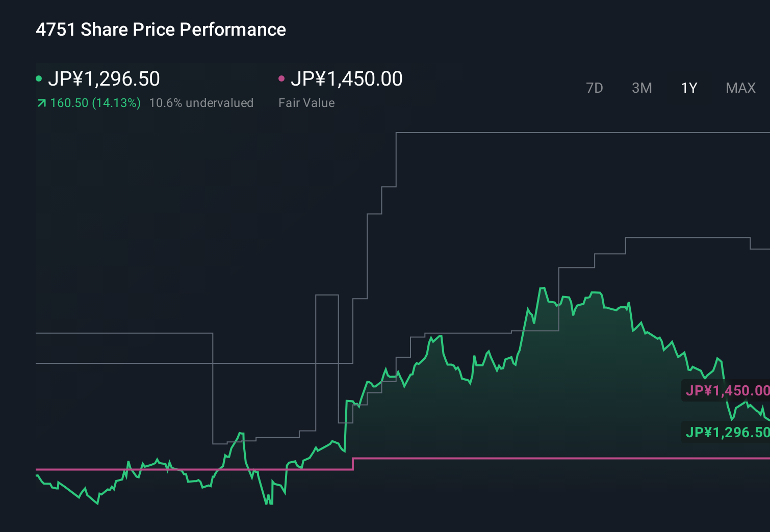Click the JP¥1,450.00 fair value chart label
This screenshot has height=532, width=770.
[x=728, y=391]
